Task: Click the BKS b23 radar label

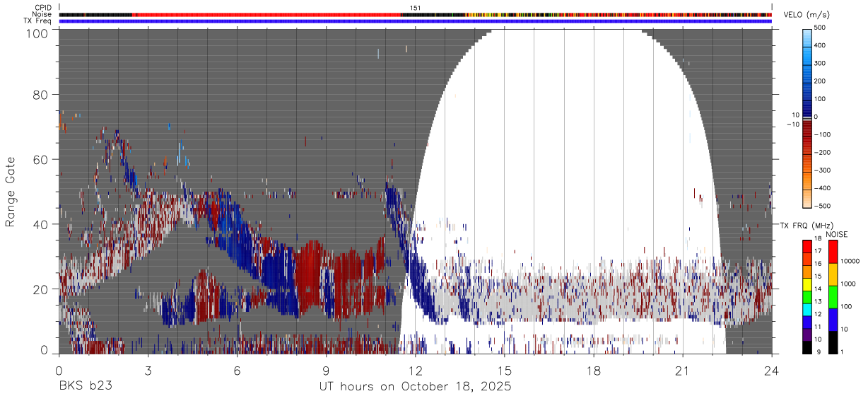Action: (84, 387)
